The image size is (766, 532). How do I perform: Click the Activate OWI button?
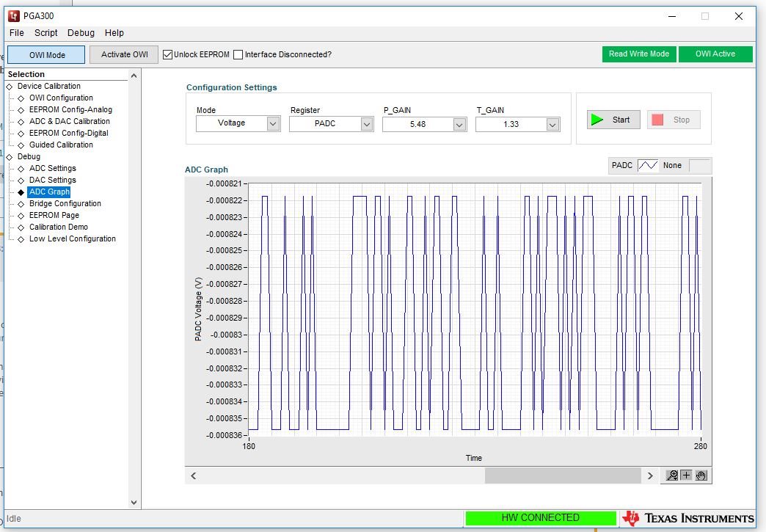pyautogui.click(x=124, y=54)
